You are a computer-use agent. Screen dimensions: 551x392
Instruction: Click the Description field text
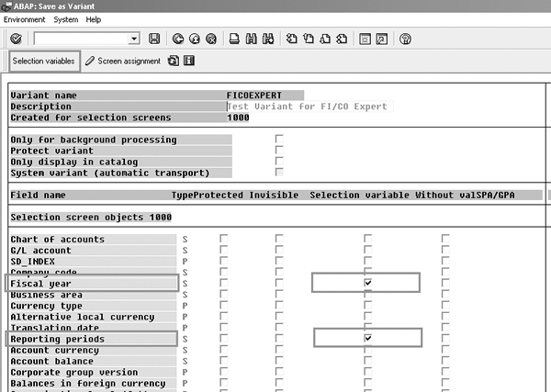click(x=310, y=106)
